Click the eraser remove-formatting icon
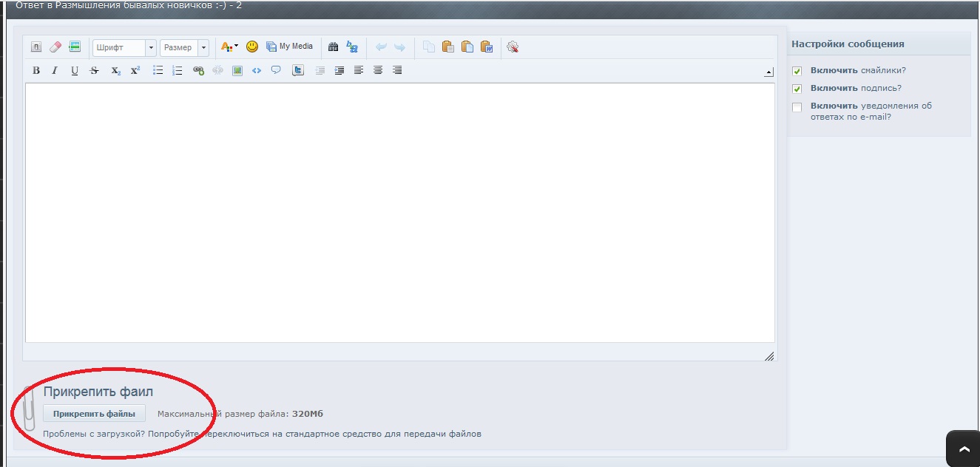The width and height of the screenshot is (980, 467). pyautogui.click(x=55, y=47)
